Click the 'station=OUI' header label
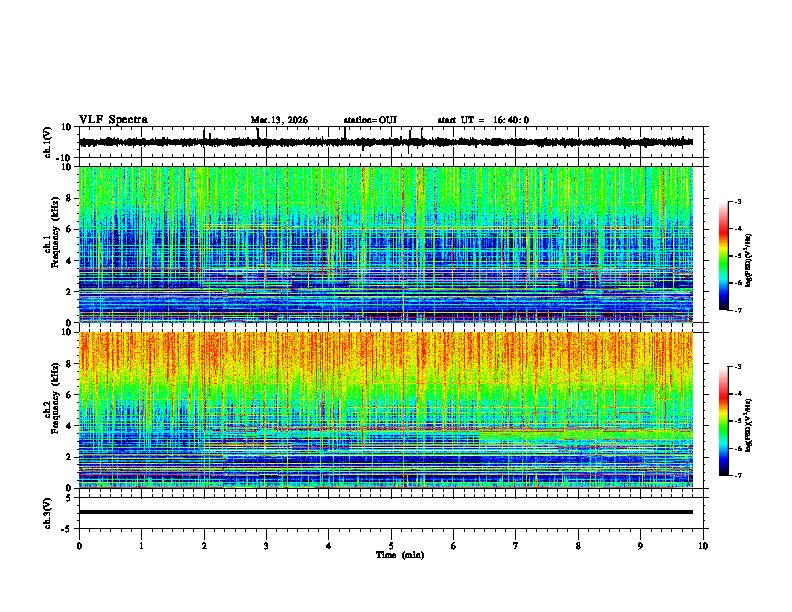 tap(370, 120)
